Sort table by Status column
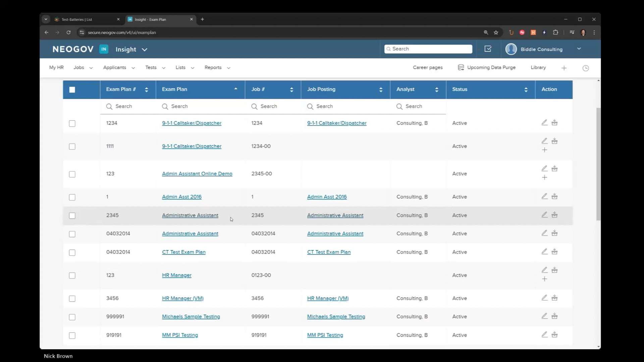 point(526,89)
